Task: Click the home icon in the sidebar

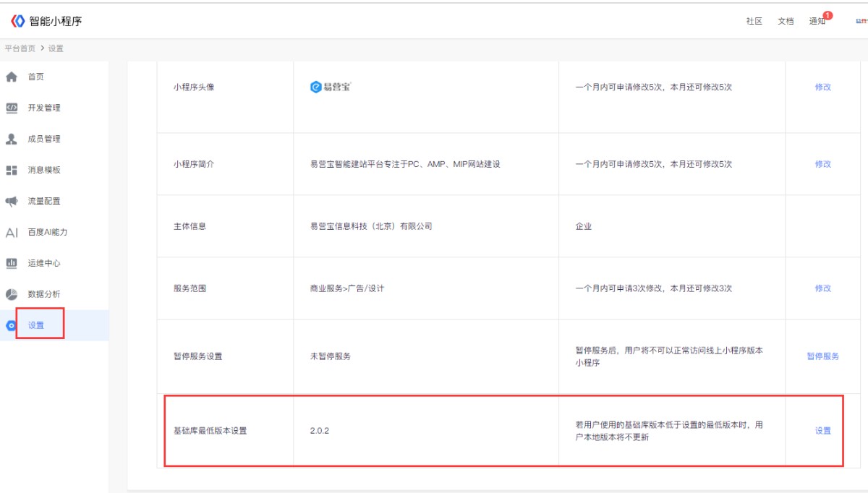Action: (x=12, y=77)
